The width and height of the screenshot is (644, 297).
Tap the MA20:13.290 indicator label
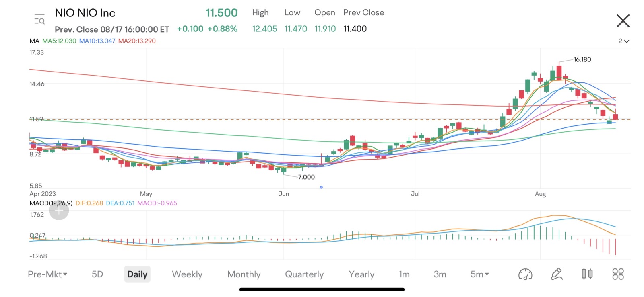click(x=137, y=41)
